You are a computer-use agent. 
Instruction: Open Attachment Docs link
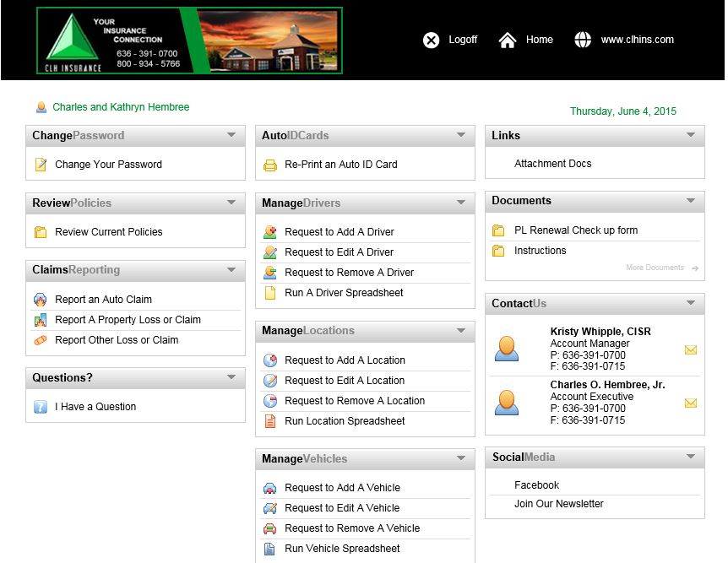pos(553,164)
